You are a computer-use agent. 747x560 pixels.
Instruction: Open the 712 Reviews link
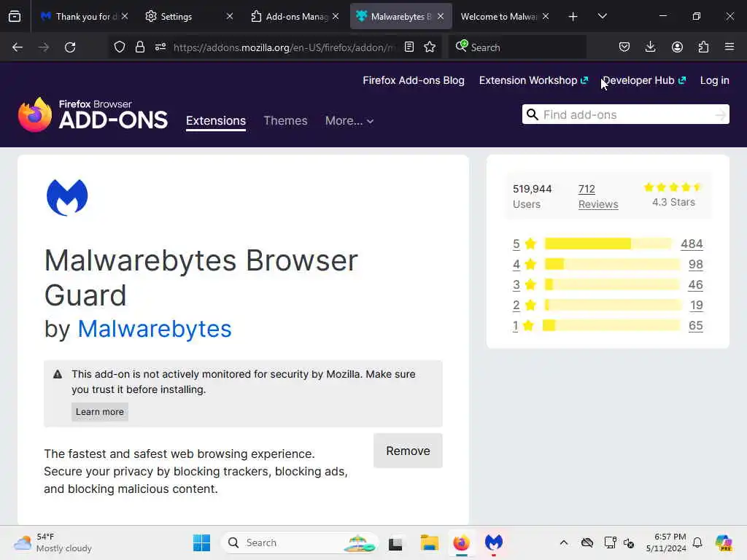(x=598, y=197)
